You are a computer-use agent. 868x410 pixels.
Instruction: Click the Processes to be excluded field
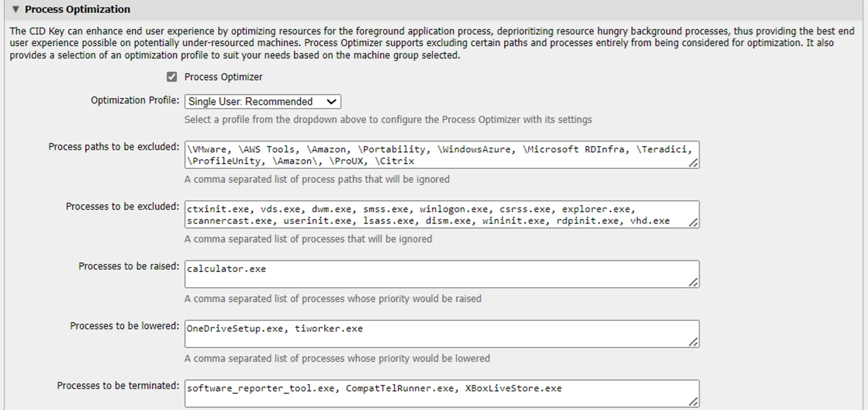tap(442, 214)
